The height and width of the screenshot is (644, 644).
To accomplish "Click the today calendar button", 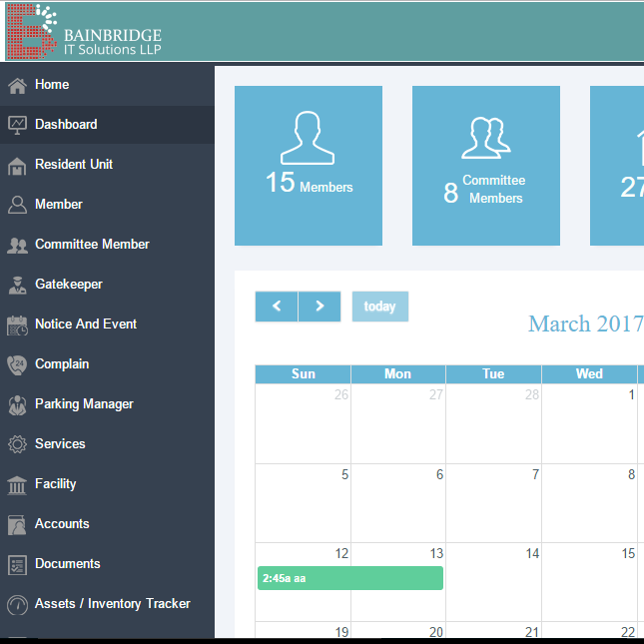I will click(x=380, y=307).
